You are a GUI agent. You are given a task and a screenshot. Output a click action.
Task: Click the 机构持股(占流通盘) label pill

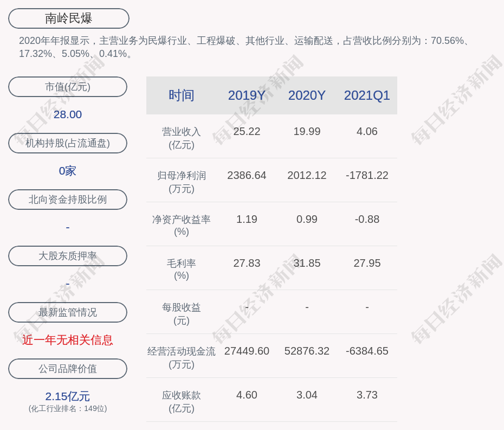point(68,143)
